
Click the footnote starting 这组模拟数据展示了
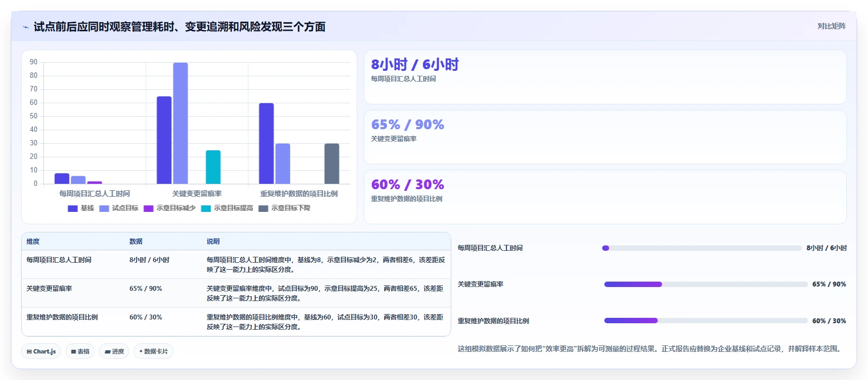coord(651,349)
